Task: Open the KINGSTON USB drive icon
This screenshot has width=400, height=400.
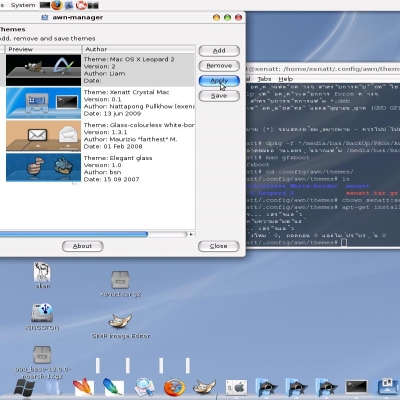Action: pos(42,317)
